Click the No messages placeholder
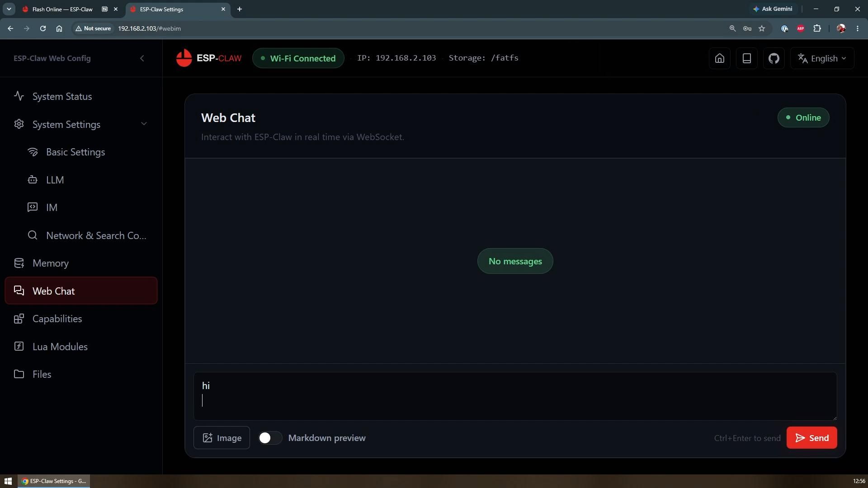The height and width of the screenshot is (488, 868). (x=515, y=261)
